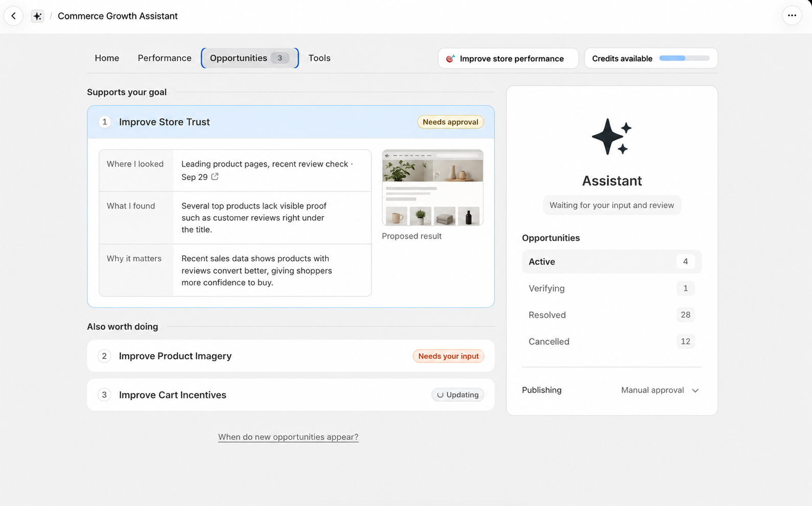Click the Needs your input badge
Screen dimensions: 812x506
(448, 356)
